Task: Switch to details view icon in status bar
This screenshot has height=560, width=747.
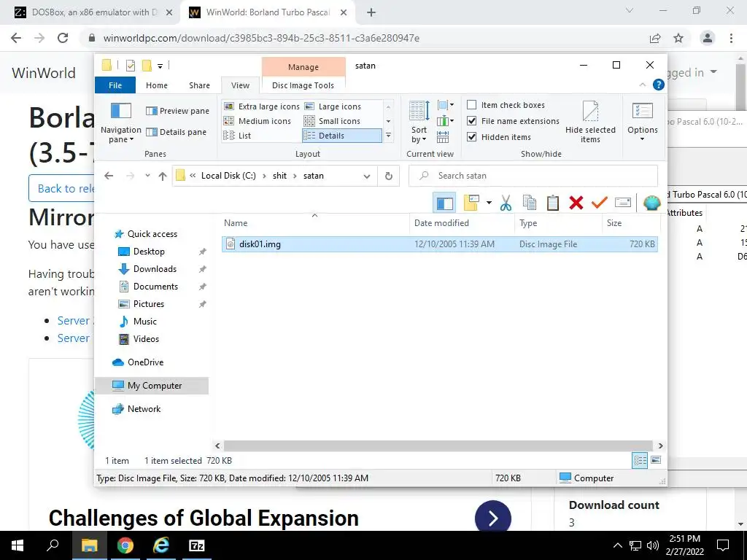Action: click(640, 460)
